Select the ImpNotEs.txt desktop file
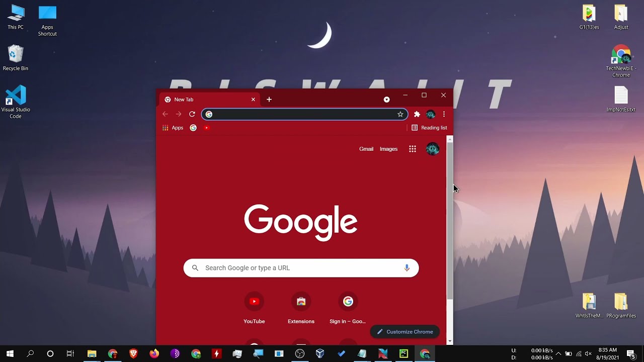The width and height of the screenshot is (644, 362). (621, 99)
